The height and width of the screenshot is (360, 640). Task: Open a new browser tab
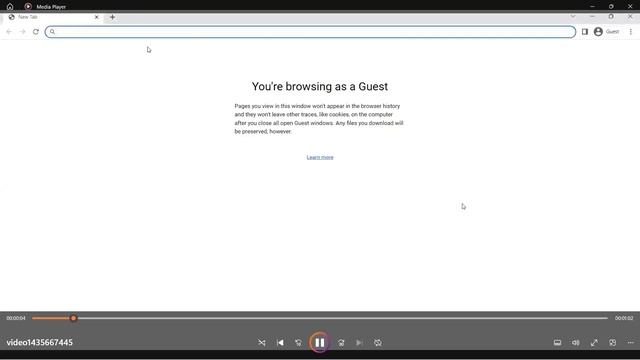click(x=112, y=17)
